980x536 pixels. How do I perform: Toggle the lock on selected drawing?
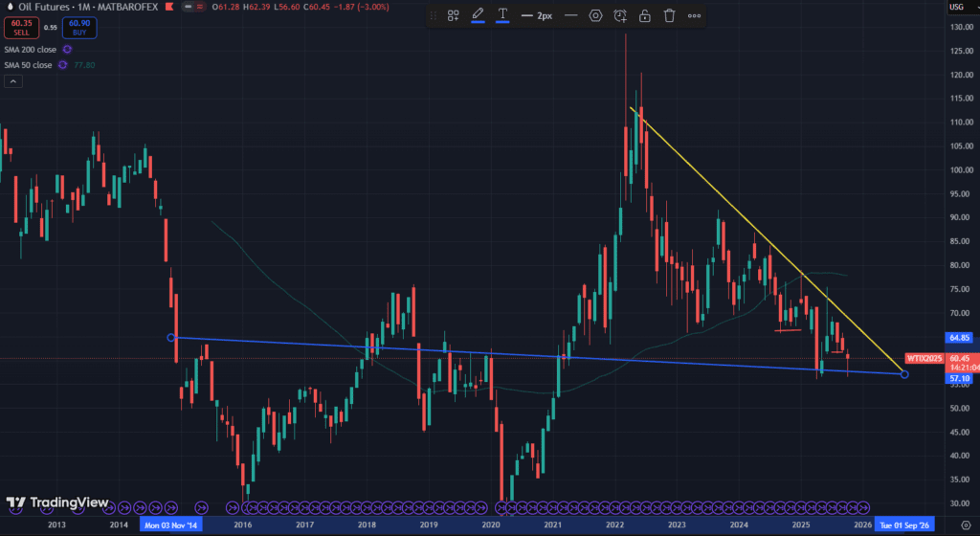pyautogui.click(x=645, y=16)
